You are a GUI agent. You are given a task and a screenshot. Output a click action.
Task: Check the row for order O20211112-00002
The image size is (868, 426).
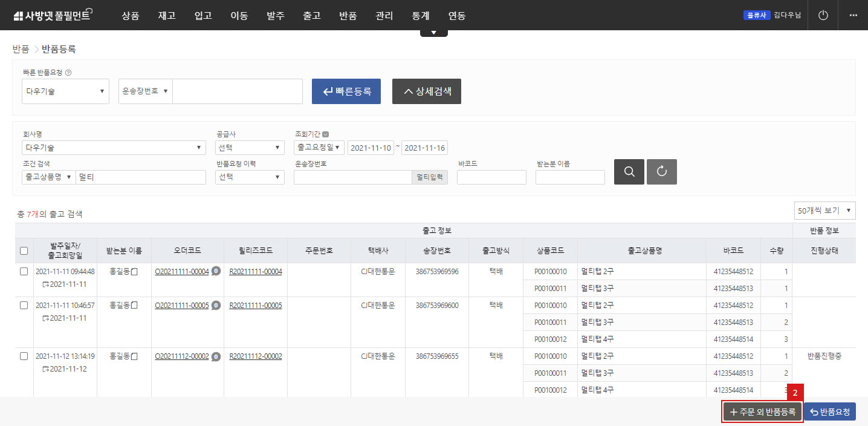click(x=24, y=356)
